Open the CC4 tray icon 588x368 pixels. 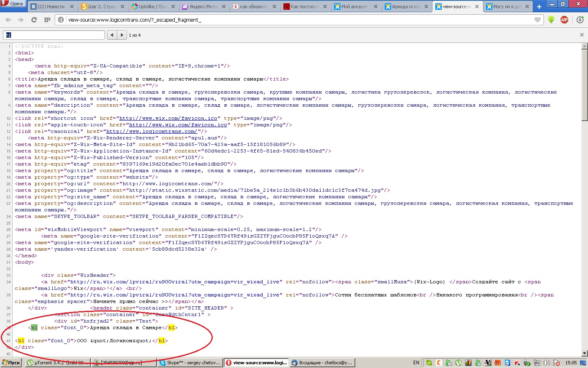(498, 362)
